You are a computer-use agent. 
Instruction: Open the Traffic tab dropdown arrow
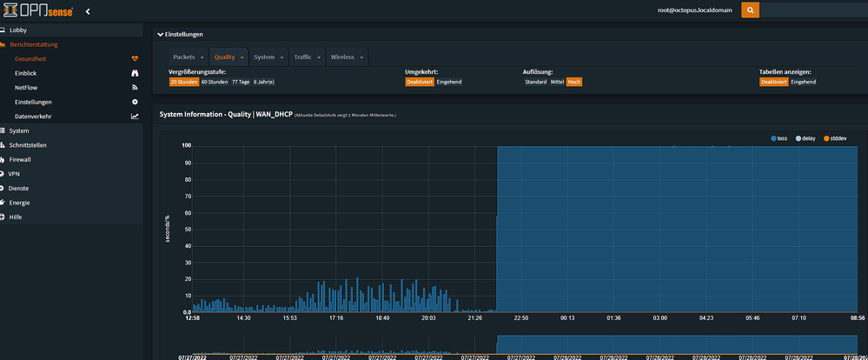320,57
